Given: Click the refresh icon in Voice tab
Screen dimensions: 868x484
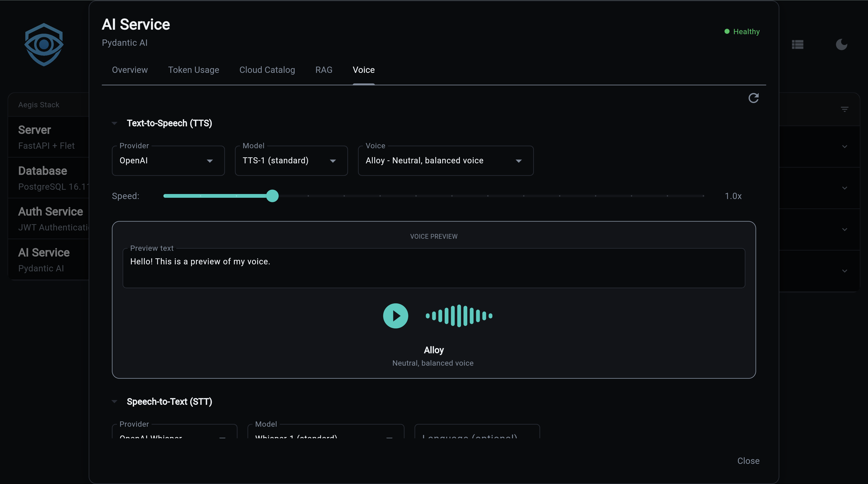Looking at the screenshot, I should 753,98.
